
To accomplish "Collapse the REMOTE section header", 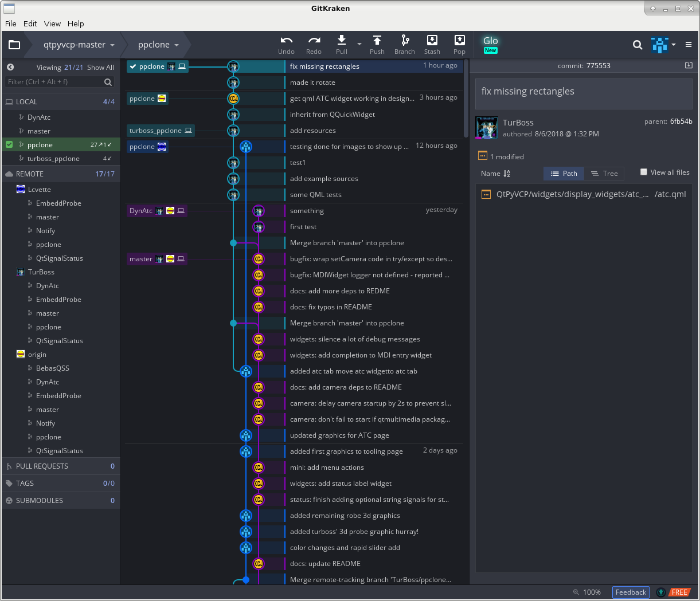I will (x=61, y=174).
